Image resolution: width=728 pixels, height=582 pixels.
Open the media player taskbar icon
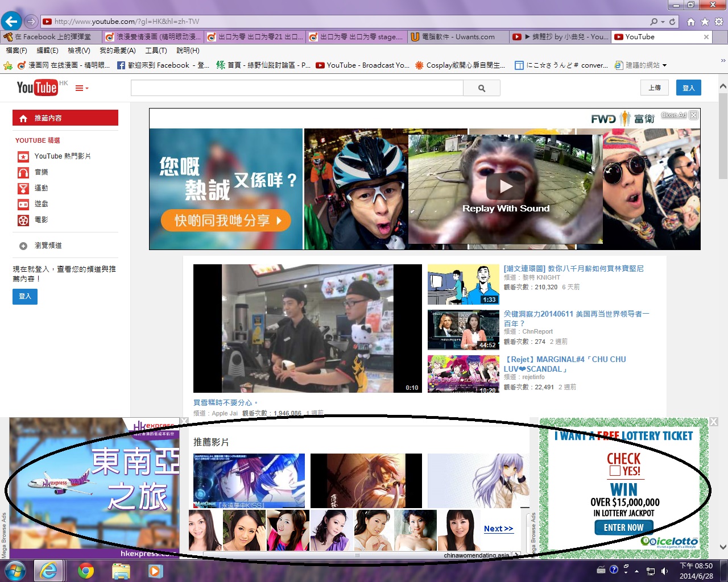tap(155, 570)
